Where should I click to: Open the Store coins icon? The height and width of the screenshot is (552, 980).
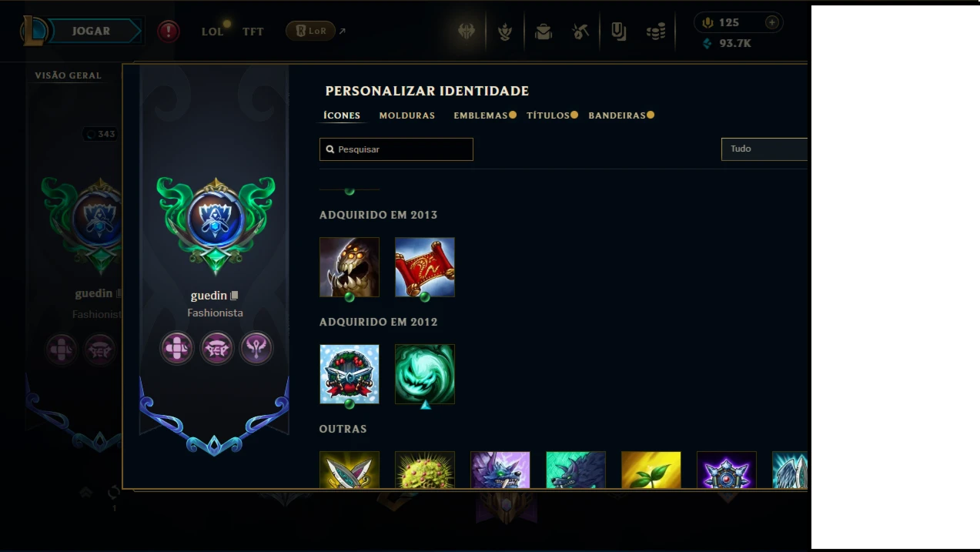[x=656, y=32]
